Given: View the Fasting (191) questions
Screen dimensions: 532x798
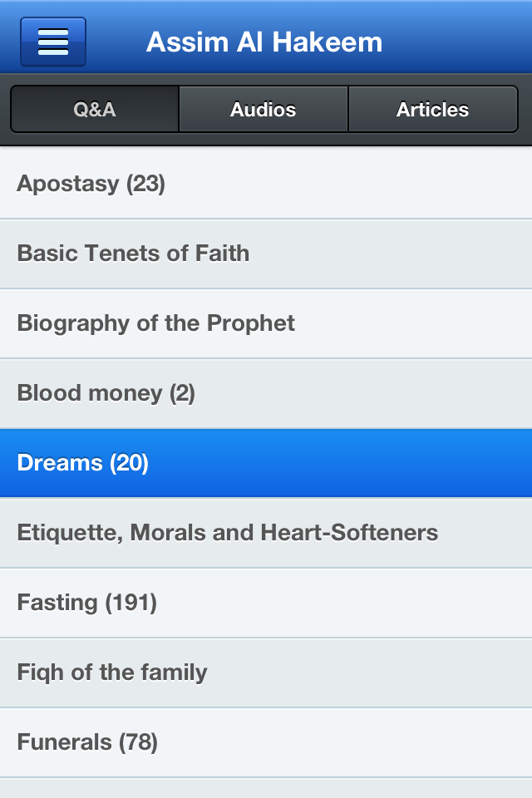Looking at the screenshot, I should (266, 603).
